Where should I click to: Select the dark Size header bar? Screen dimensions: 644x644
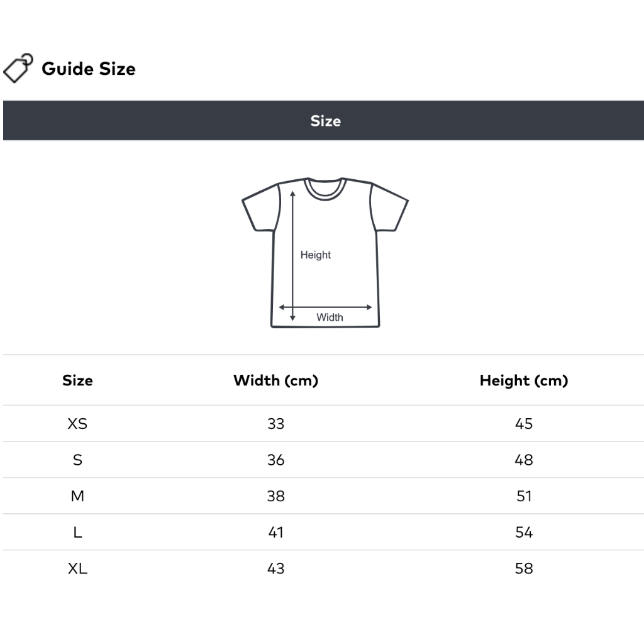click(x=325, y=121)
